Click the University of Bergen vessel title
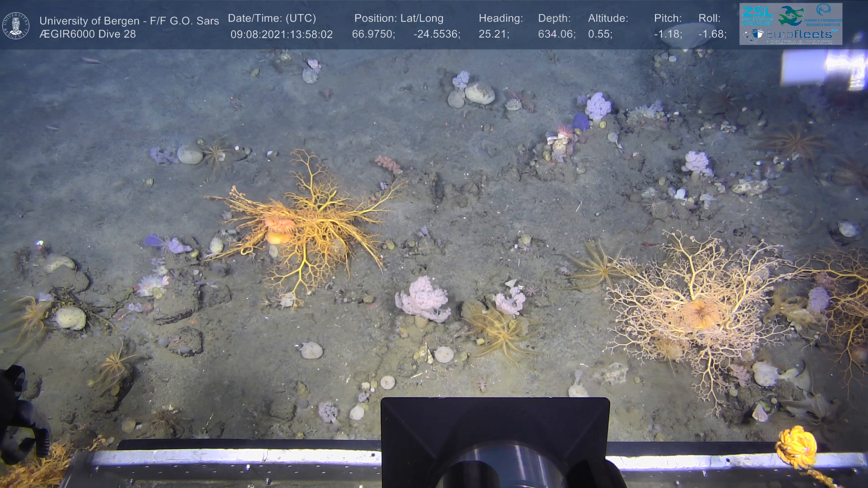 click(x=129, y=21)
